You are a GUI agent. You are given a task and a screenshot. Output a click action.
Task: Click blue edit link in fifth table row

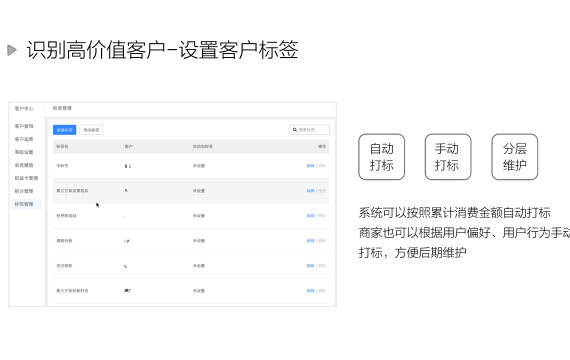click(x=310, y=266)
